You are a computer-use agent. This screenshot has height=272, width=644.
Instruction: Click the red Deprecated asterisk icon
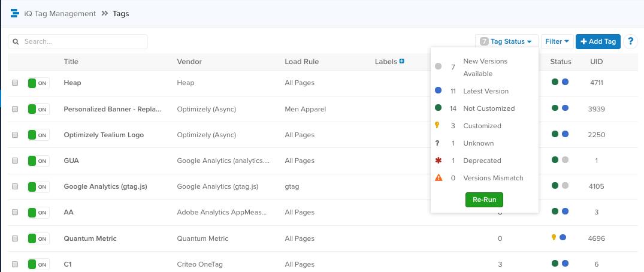click(x=439, y=160)
